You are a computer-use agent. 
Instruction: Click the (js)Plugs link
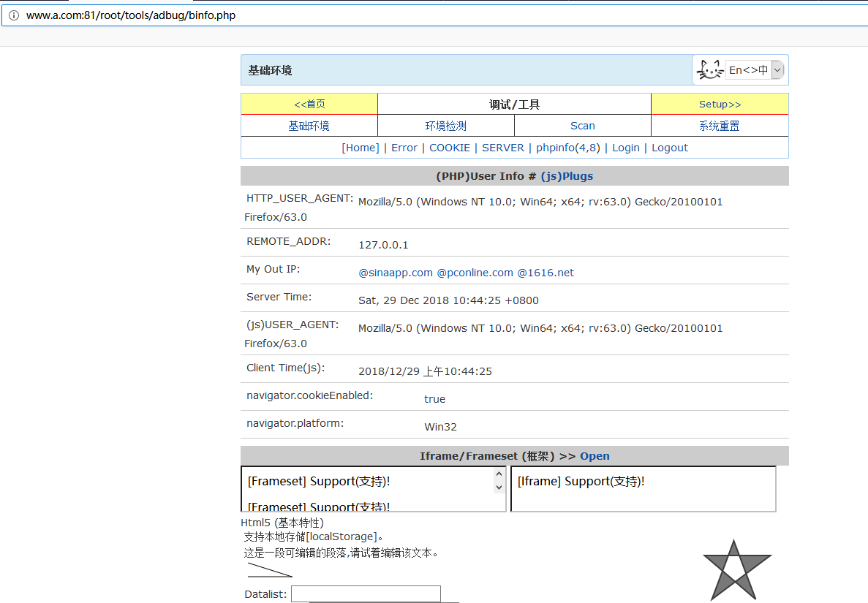(567, 176)
